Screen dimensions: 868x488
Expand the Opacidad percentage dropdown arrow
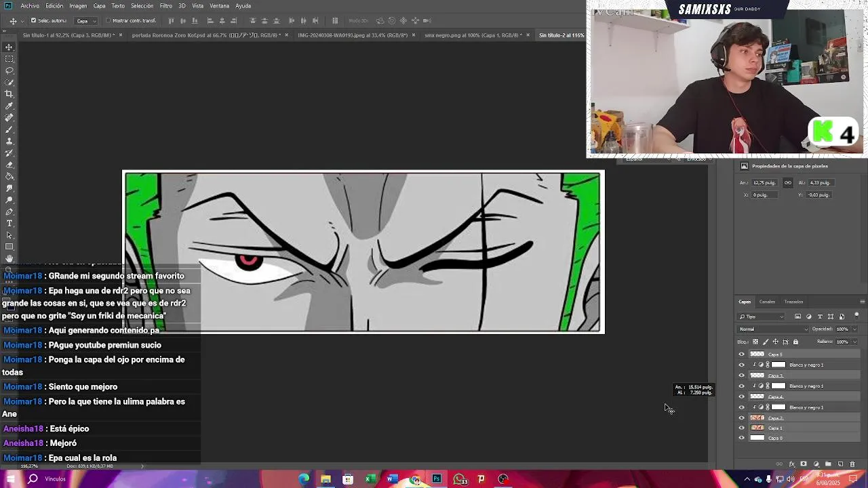tap(854, 329)
